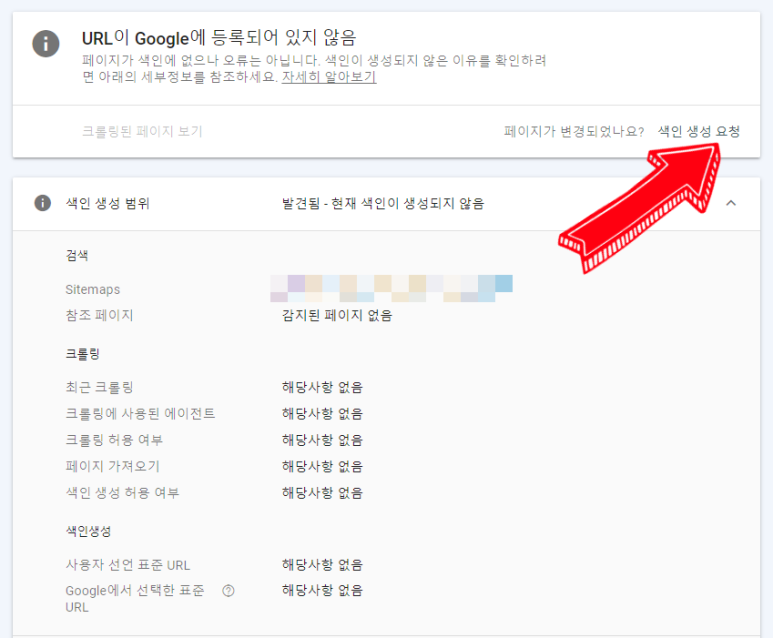Click the 페이지가 변경되었나요? text
This screenshot has height=638, width=773.
click(574, 132)
